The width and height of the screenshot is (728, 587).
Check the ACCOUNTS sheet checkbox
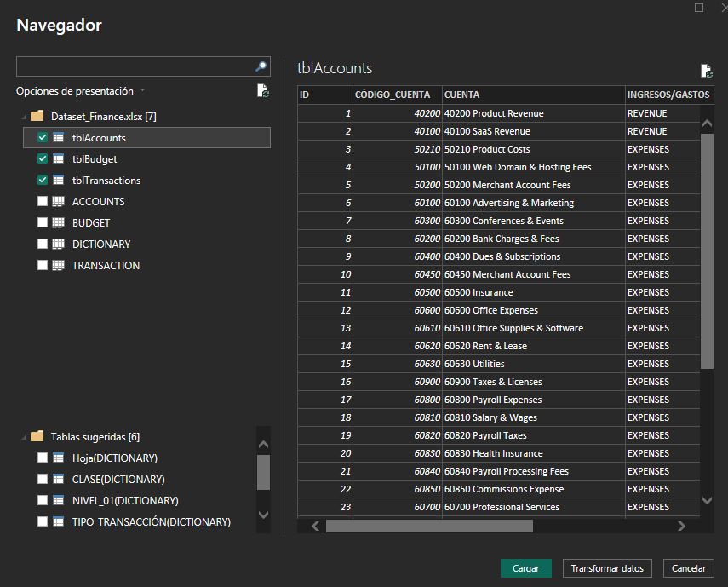(x=43, y=202)
